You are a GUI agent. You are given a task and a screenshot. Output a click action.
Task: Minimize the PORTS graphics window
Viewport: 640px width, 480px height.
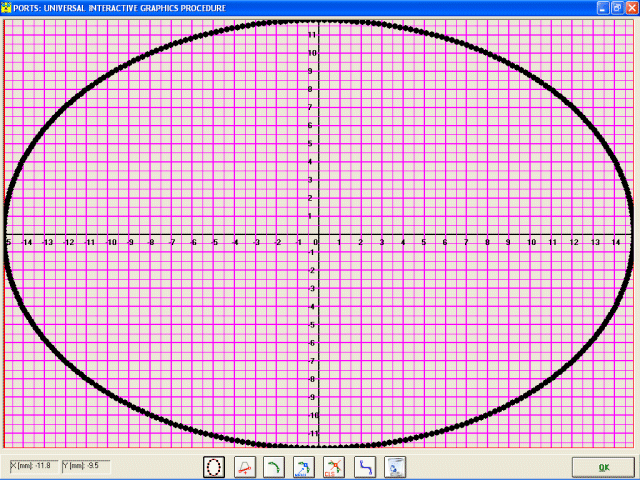(x=603, y=8)
